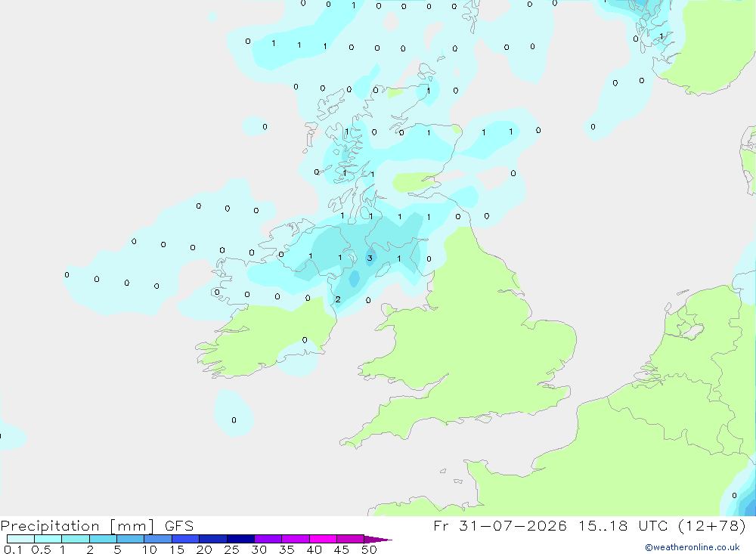Click the legend label '10'
Screen dimensions: 756x554
pyautogui.click(x=149, y=549)
